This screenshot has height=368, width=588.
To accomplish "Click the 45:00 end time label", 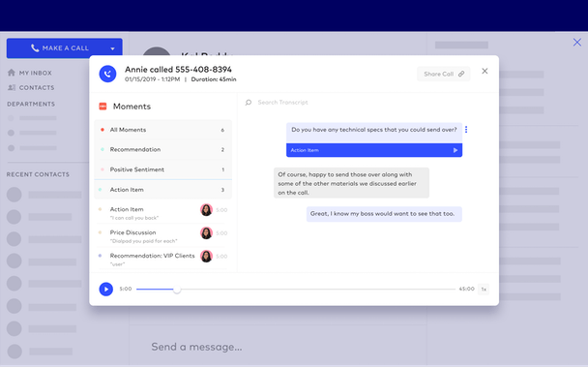I will point(466,289).
